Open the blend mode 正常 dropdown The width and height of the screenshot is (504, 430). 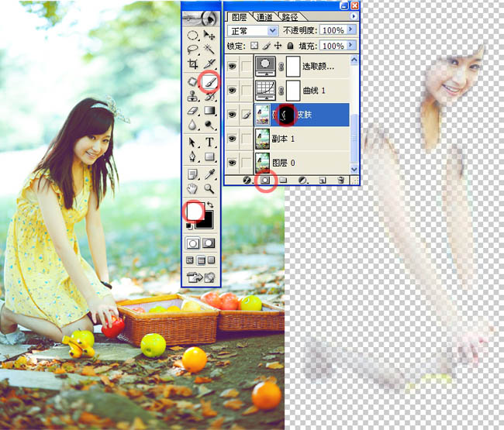click(x=272, y=30)
